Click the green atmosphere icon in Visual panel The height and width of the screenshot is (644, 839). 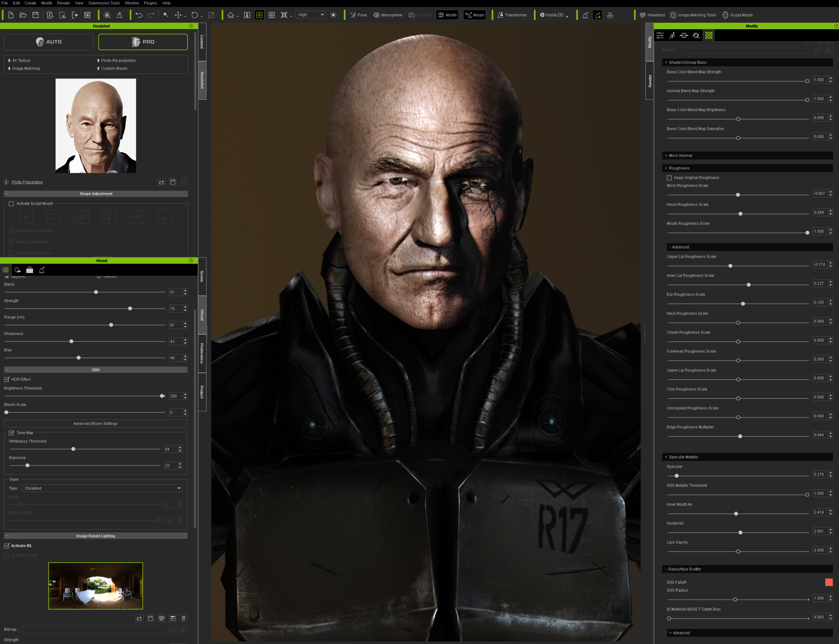[5, 270]
